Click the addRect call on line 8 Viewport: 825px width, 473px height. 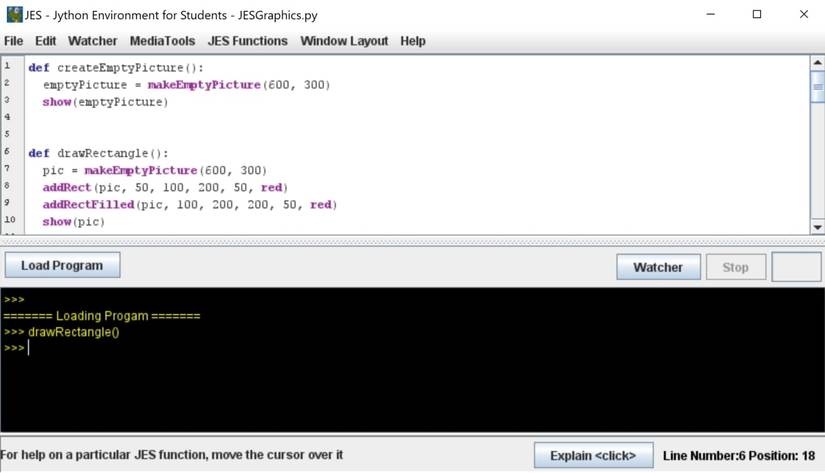[165, 187]
